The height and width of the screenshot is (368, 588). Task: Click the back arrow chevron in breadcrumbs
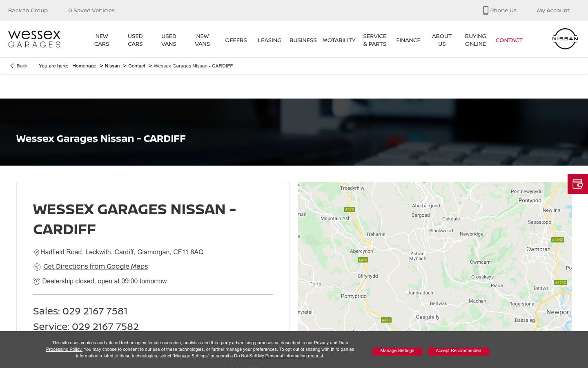(x=12, y=66)
